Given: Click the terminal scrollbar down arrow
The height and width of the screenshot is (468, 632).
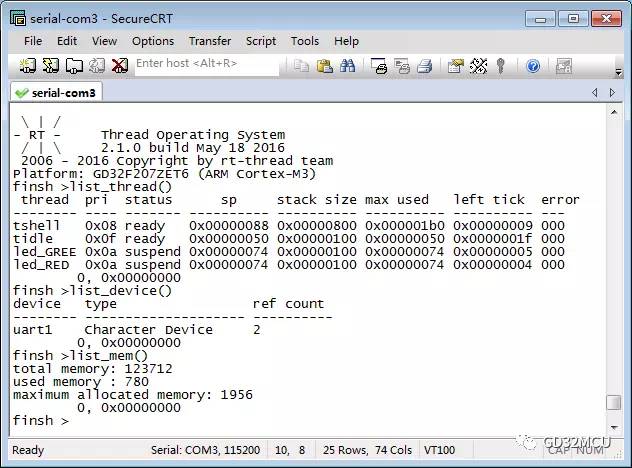Looking at the screenshot, I should point(614,427).
